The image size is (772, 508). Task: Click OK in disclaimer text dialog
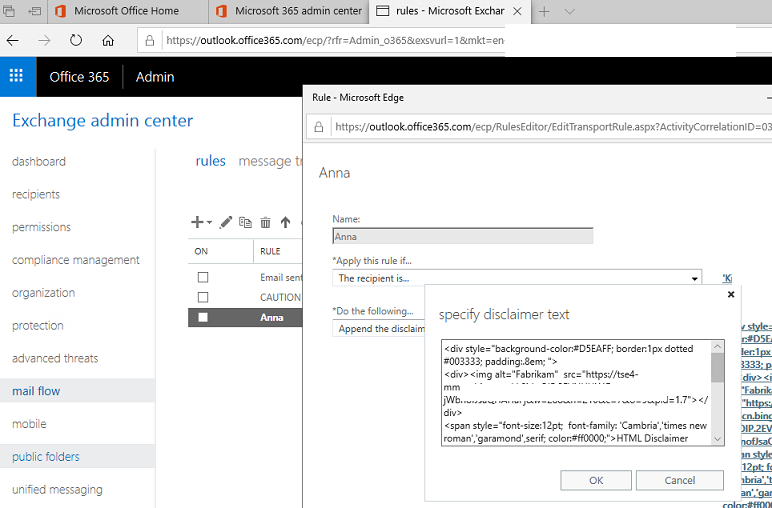[596, 480]
